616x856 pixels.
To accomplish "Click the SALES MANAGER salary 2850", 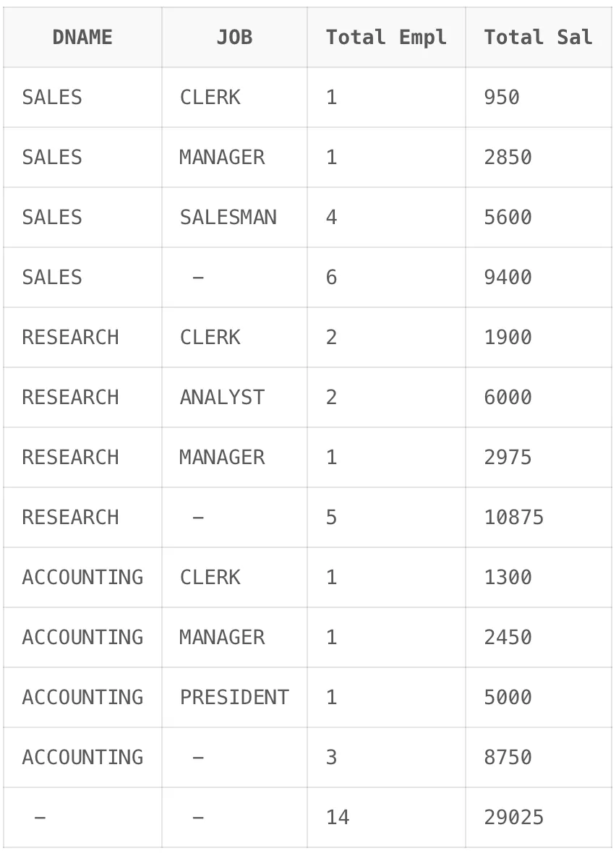I will click(x=539, y=158).
